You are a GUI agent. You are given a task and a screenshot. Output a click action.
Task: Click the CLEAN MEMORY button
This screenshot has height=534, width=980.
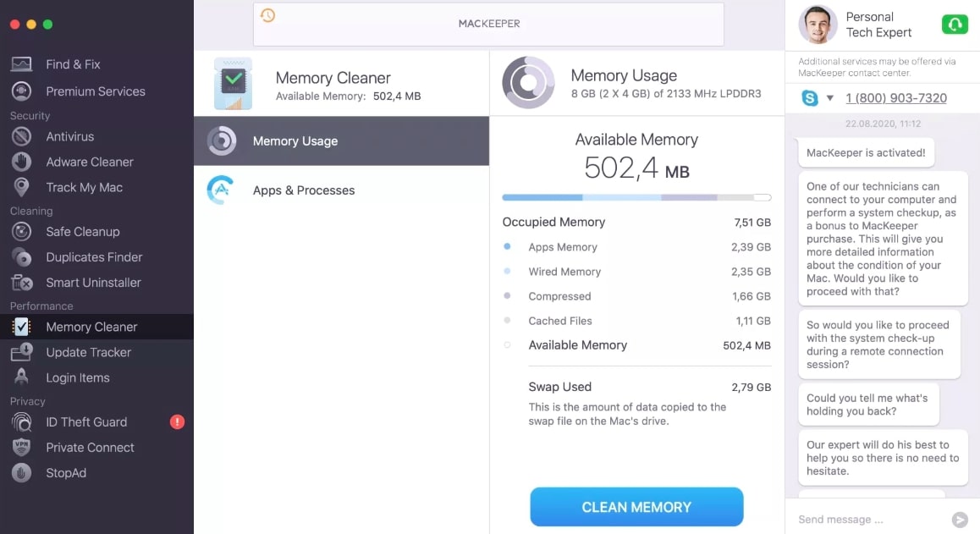tap(636, 506)
